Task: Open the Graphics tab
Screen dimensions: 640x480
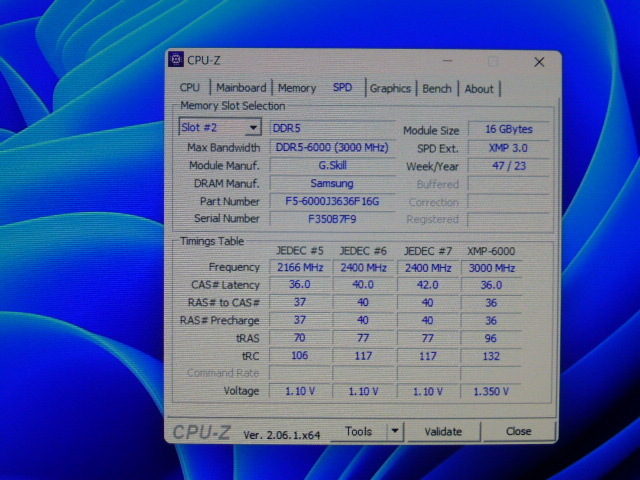Action: (390, 89)
